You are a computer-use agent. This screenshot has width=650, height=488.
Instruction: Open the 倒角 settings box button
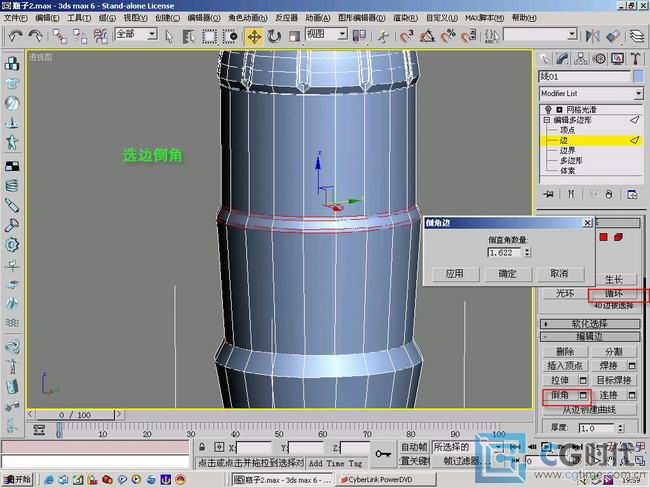(x=583, y=395)
